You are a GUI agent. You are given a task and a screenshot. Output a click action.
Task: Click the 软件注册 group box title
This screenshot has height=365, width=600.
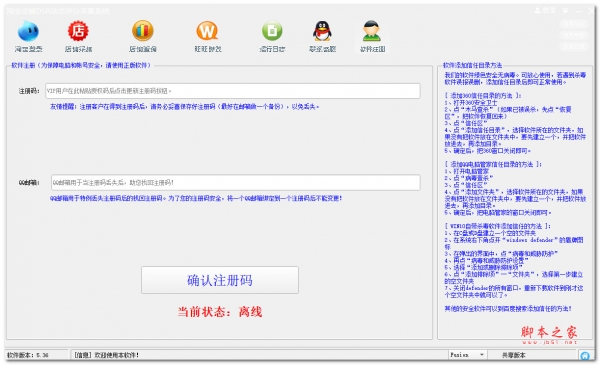[81, 65]
